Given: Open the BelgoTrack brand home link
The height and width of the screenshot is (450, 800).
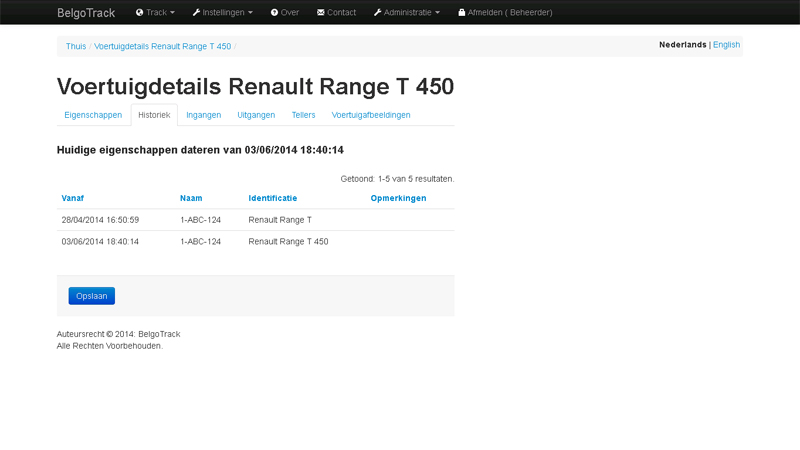Looking at the screenshot, I should (86, 13).
